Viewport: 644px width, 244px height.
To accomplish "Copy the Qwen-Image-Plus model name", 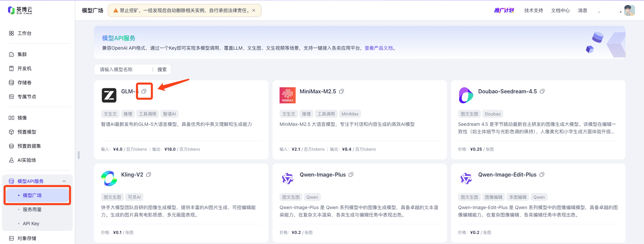I will coord(351,175).
